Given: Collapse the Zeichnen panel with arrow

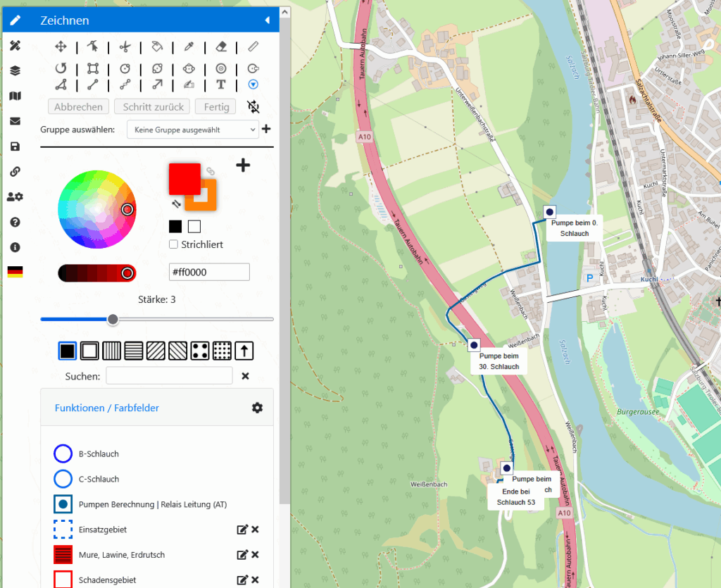Looking at the screenshot, I should pos(267,20).
